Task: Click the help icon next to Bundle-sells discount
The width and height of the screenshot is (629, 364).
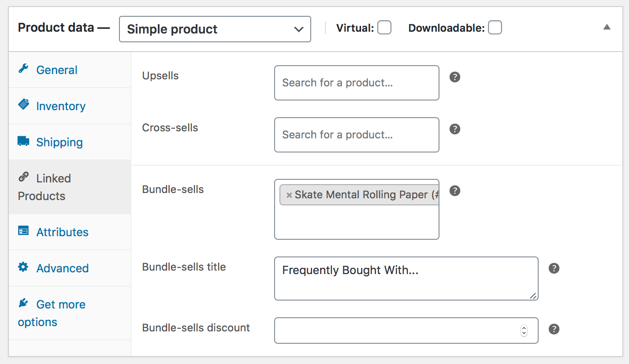Action: click(x=554, y=329)
